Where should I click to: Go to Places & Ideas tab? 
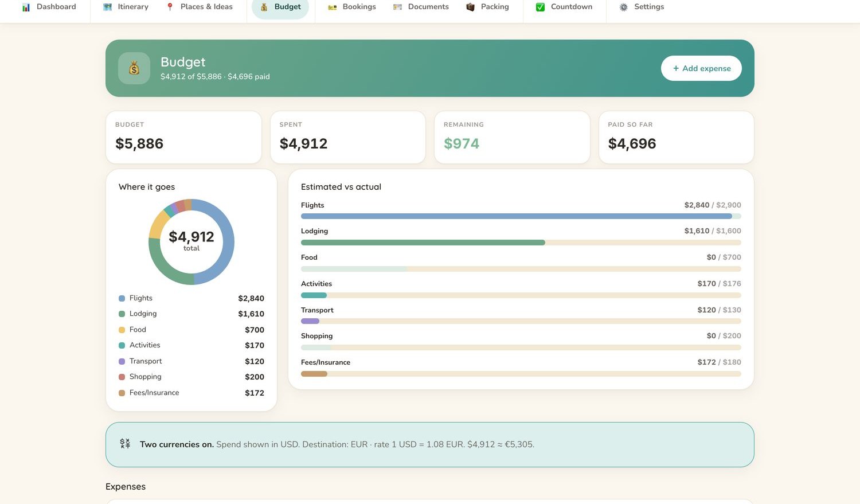199,7
